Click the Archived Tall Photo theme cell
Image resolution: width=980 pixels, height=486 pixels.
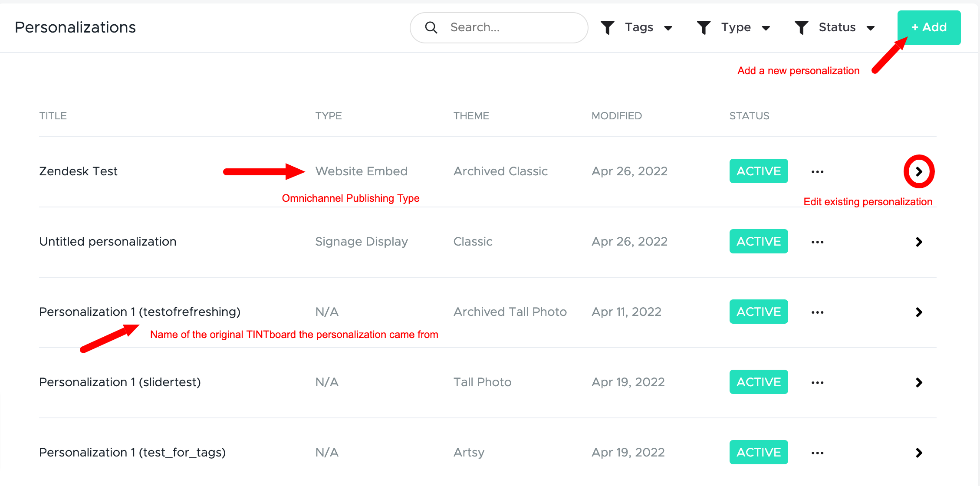pos(510,312)
